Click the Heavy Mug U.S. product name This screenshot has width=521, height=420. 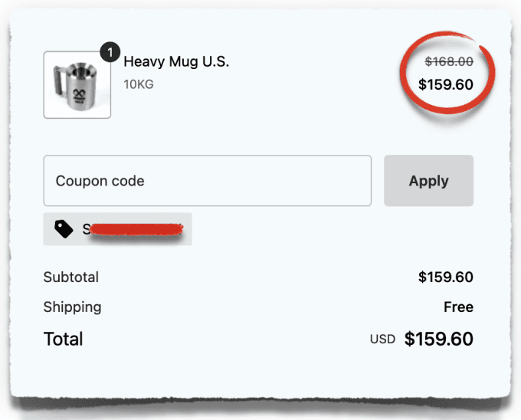click(176, 62)
